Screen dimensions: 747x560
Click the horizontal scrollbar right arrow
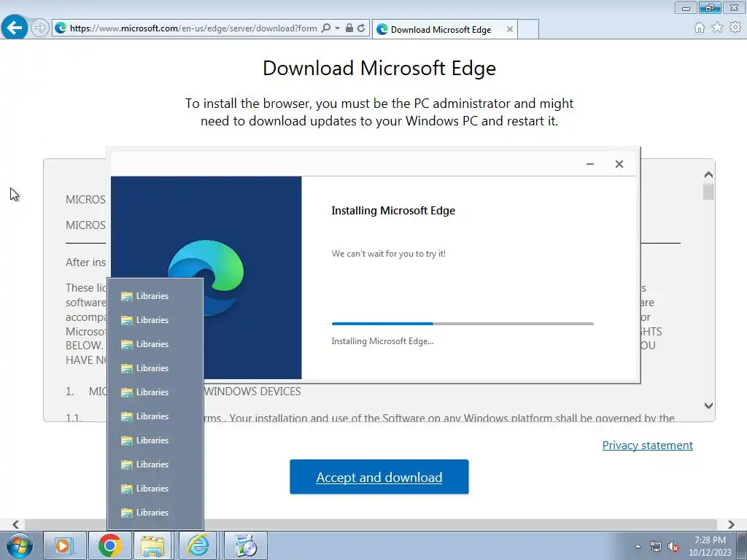[x=731, y=524]
